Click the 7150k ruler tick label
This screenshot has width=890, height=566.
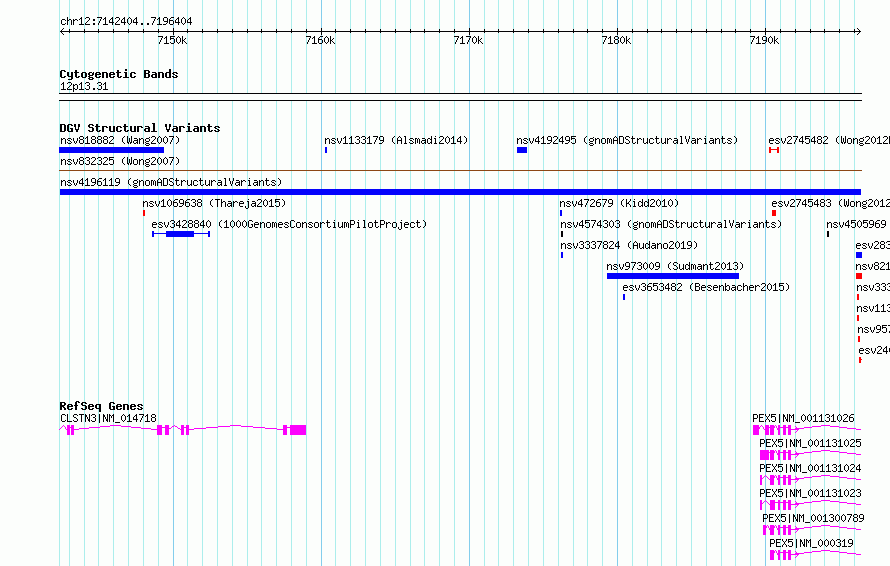click(x=172, y=40)
